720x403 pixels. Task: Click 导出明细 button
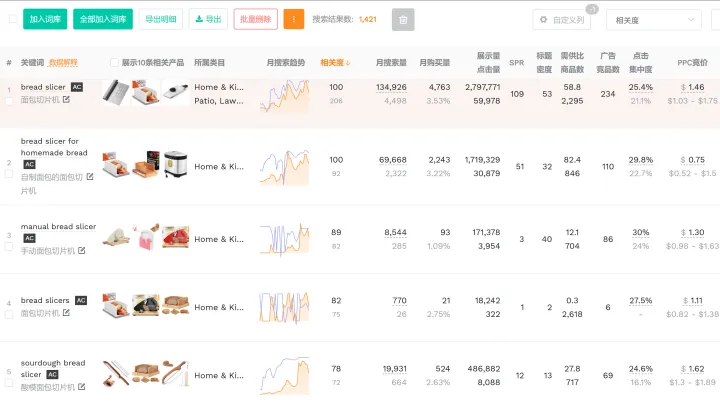(161, 19)
